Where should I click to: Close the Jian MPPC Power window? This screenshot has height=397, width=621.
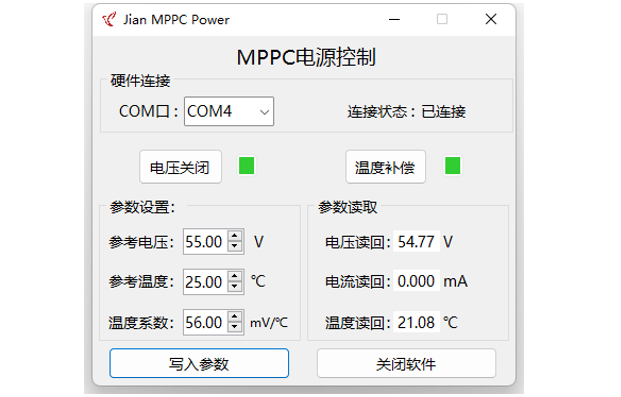pyautogui.click(x=491, y=19)
